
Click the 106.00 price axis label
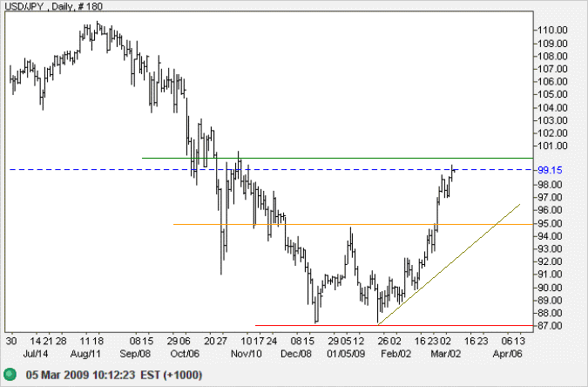552,81
